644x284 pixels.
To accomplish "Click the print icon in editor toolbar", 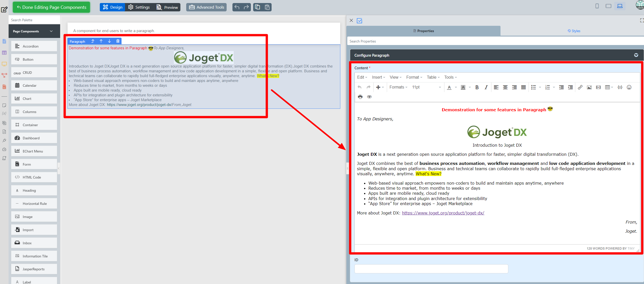I will (360, 97).
